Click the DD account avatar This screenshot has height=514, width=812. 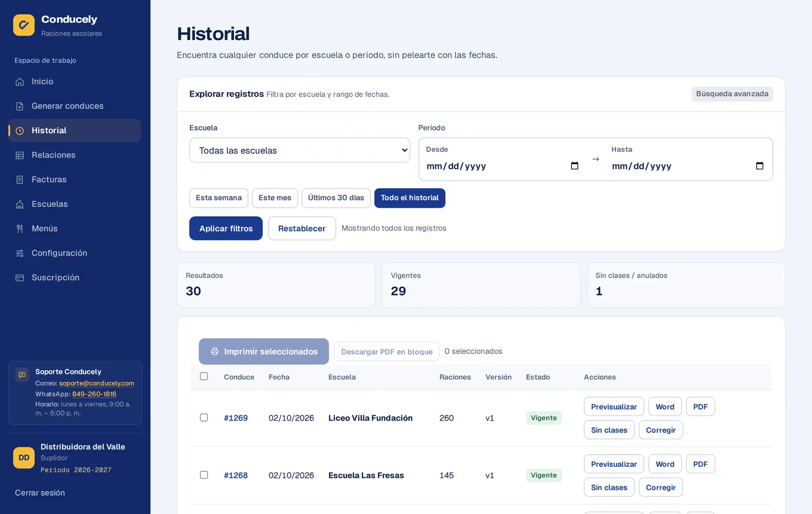pos(24,458)
